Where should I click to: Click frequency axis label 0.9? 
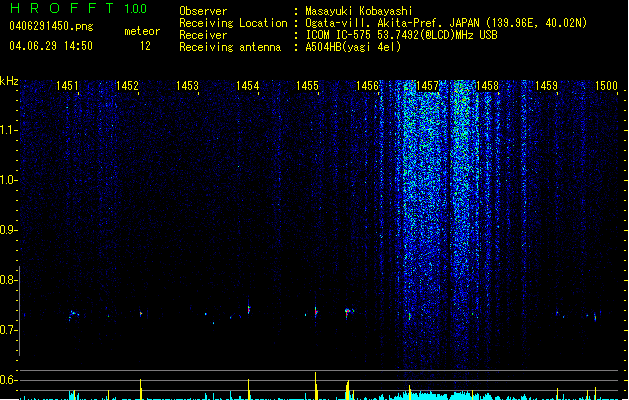point(8,230)
